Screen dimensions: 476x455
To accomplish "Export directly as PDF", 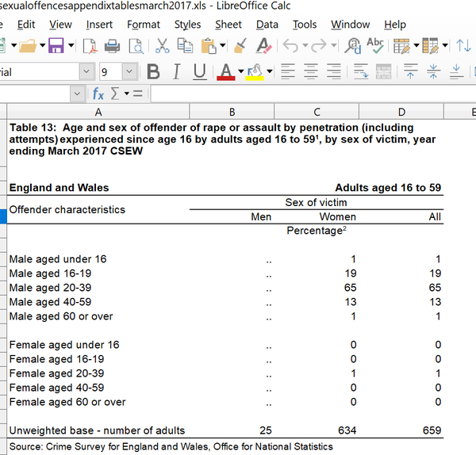I will point(90,46).
